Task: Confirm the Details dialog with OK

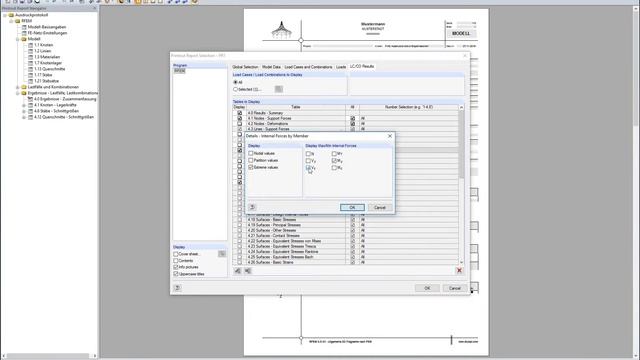Action: pyautogui.click(x=352, y=207)
